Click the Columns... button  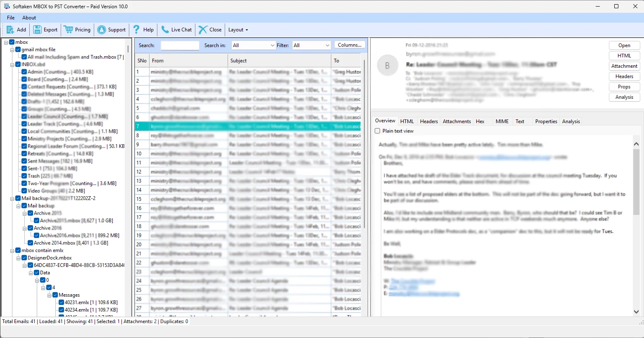(x=349, y=45)
